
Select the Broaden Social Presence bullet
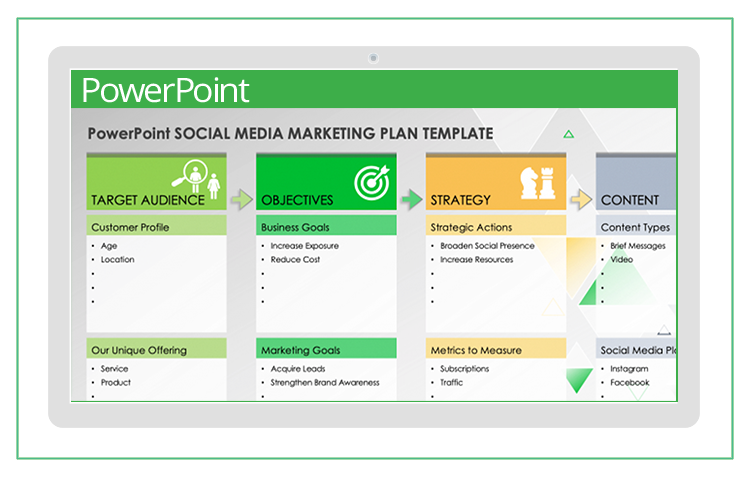coord(488,246)
